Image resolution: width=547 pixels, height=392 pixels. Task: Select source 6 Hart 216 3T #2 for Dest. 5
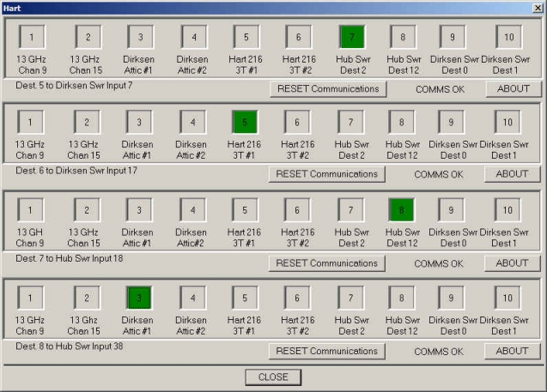(x=299, y=37)
